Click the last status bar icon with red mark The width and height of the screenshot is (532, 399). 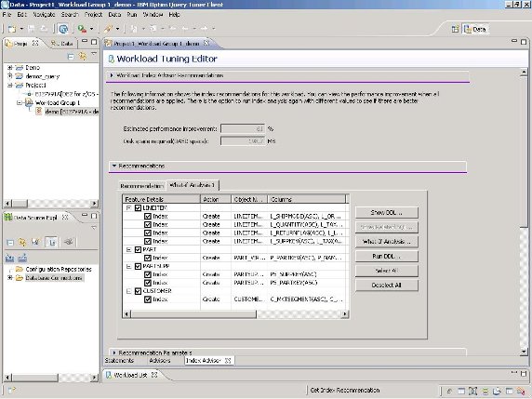click(x=521, y=392)
